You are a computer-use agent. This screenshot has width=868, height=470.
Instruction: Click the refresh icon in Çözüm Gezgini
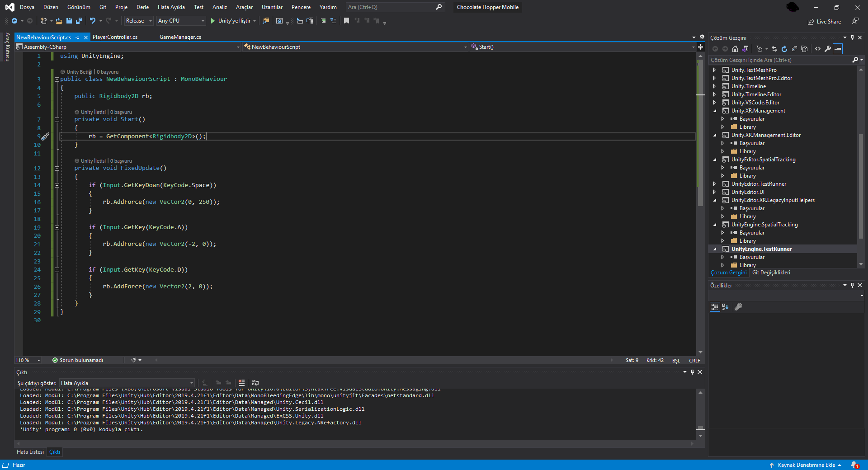click(784, 49)
